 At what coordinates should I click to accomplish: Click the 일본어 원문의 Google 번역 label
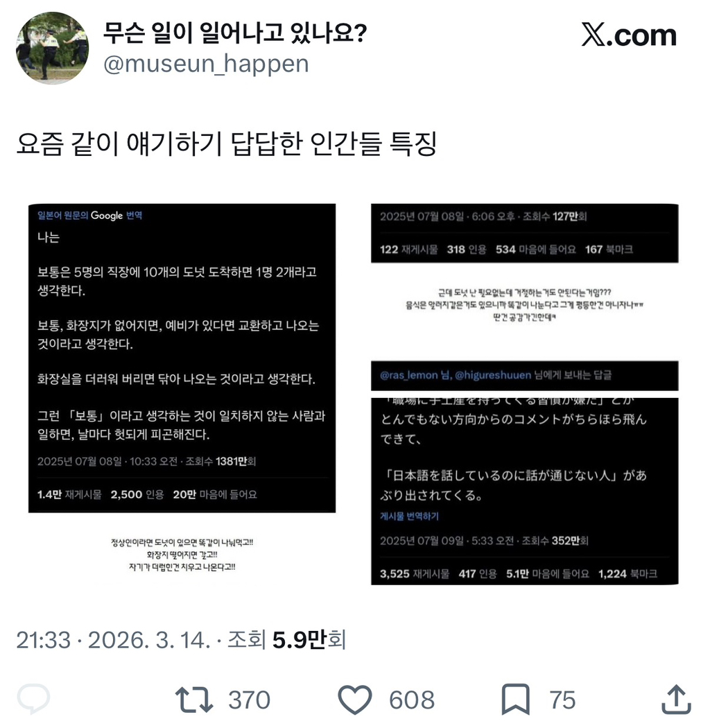pyautogui.click(x=89, y=216)
